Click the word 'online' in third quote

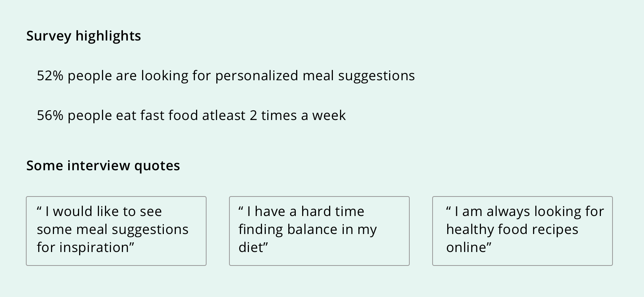coord(466,247)
